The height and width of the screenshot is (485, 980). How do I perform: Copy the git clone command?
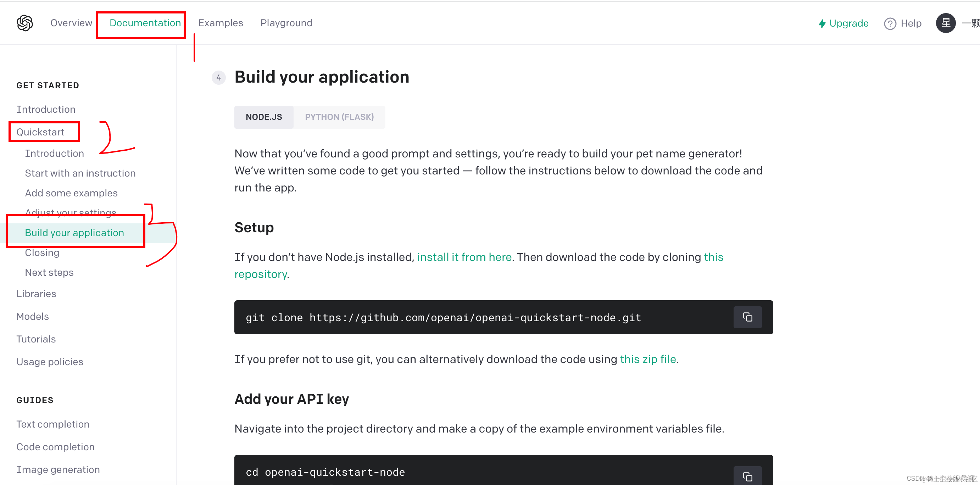tap(747, 317)
